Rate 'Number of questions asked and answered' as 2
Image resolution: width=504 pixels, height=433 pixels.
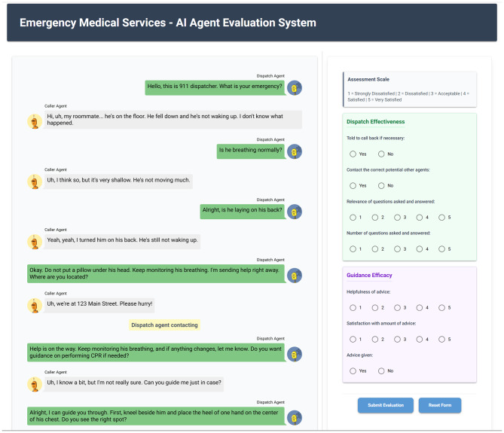pyautogui.click(x=374, y=249)
